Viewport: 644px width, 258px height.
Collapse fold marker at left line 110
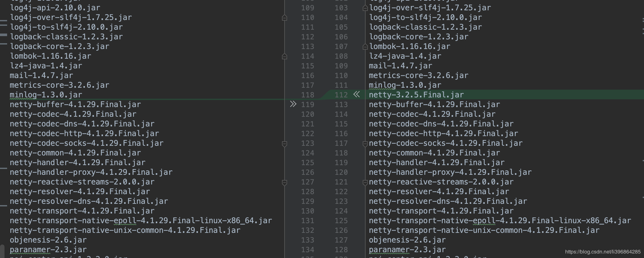pos(285,18)
